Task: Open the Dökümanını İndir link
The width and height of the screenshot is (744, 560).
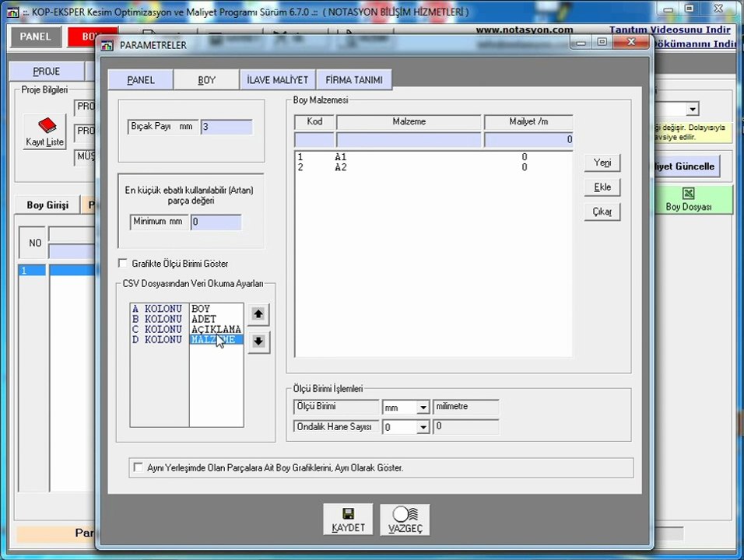Action: point(694,44)
